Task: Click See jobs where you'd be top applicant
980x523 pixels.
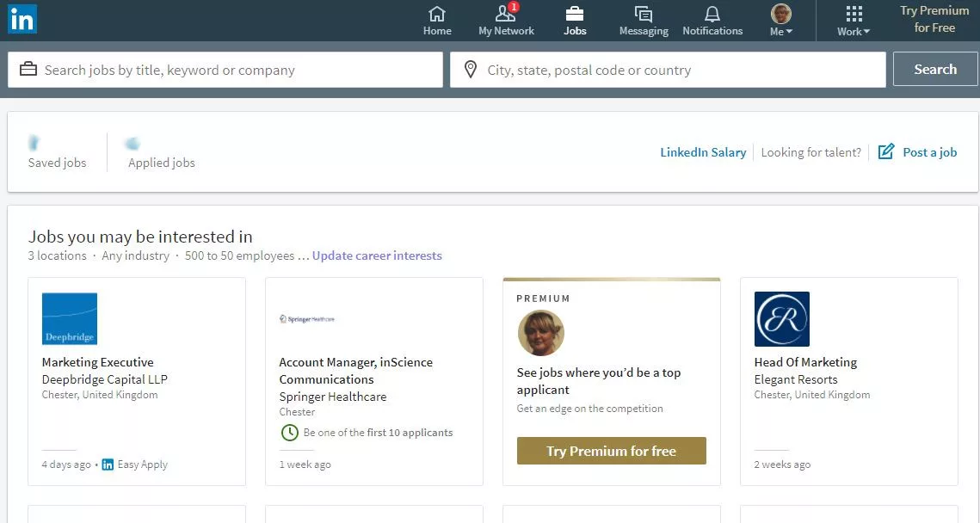Action: pos(598,381)
